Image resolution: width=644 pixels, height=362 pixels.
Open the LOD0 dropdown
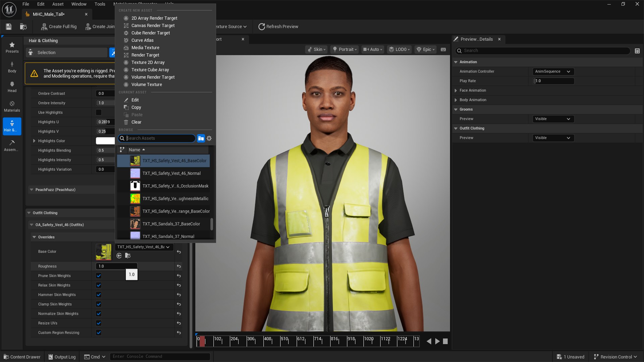click(x=399, y=50)
